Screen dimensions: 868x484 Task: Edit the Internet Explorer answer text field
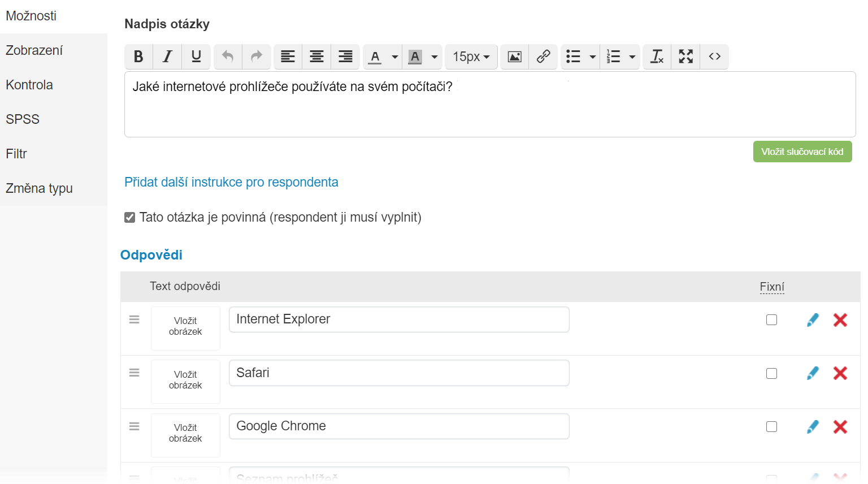[x=399, y=319]
